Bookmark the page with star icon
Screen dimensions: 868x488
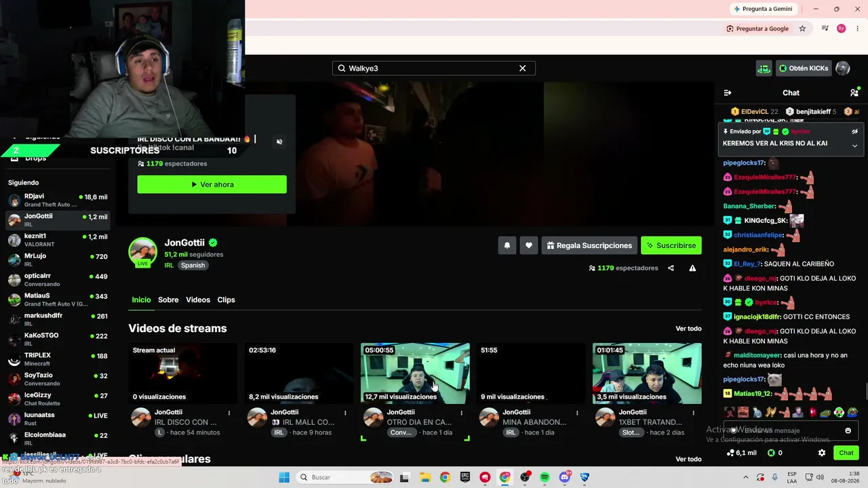(x=802, y=28)
